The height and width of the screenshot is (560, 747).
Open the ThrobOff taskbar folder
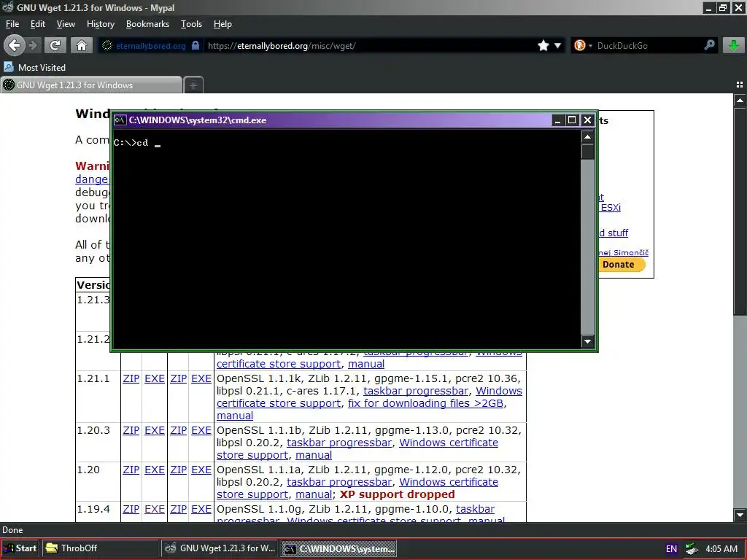[100, 548]
